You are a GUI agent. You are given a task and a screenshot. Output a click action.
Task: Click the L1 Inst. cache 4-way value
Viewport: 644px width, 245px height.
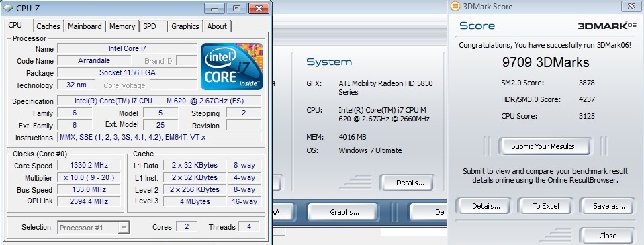click(x=244, y=177)
